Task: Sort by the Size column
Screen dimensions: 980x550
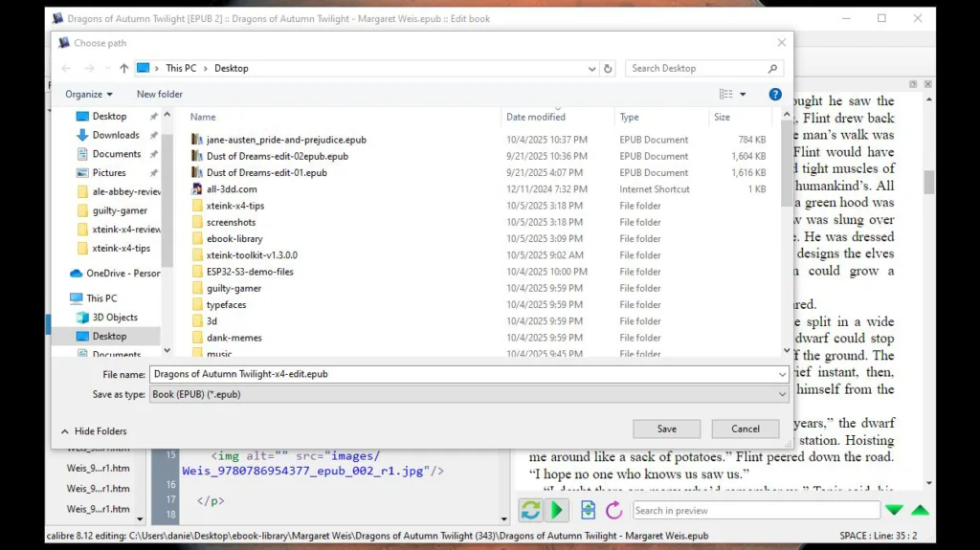Action: point(722,117)
